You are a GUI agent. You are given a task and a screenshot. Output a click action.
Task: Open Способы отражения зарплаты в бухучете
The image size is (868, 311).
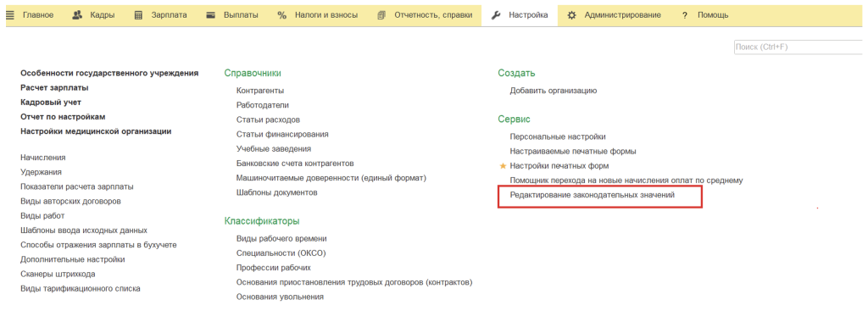pyautogui.click(x=98, y=245)
